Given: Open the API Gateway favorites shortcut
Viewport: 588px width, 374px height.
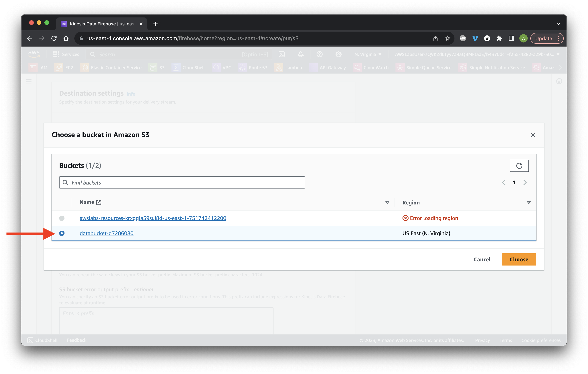Looking at the screenshot, I should click(x=327, y=68).
